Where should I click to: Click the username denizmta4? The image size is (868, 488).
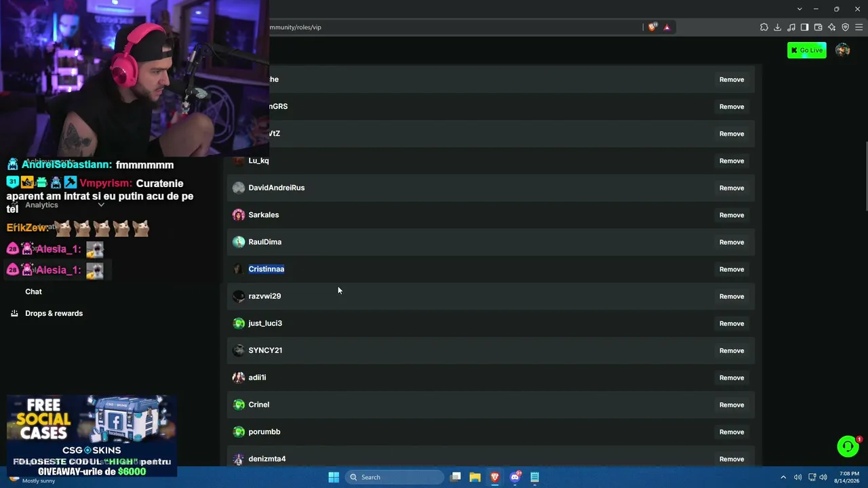[267, 459]
